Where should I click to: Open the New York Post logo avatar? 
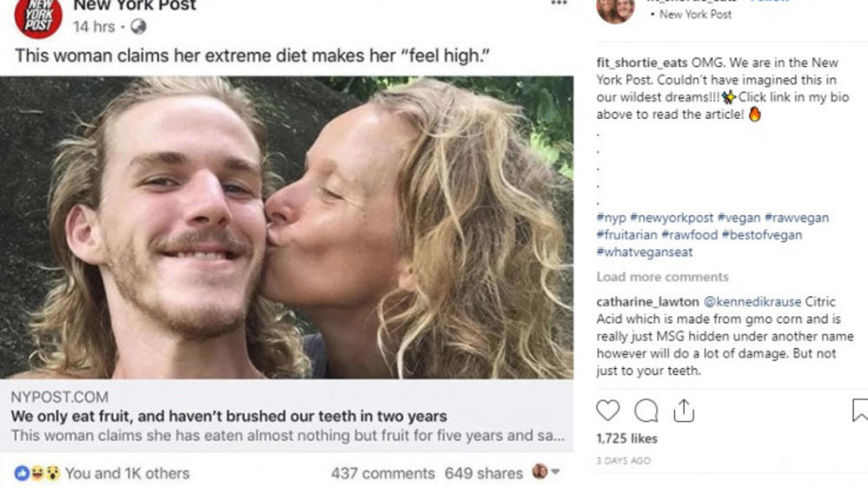37,17
